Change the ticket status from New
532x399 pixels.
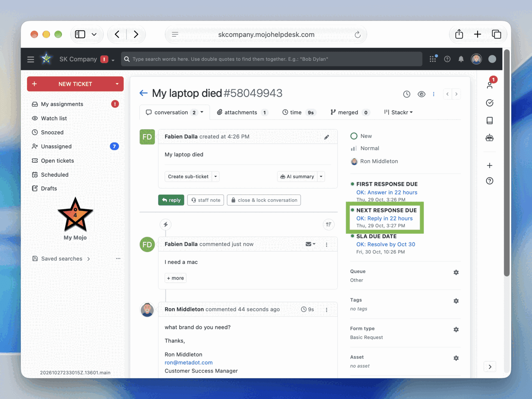pyautogui.click(x=361, y=136)
